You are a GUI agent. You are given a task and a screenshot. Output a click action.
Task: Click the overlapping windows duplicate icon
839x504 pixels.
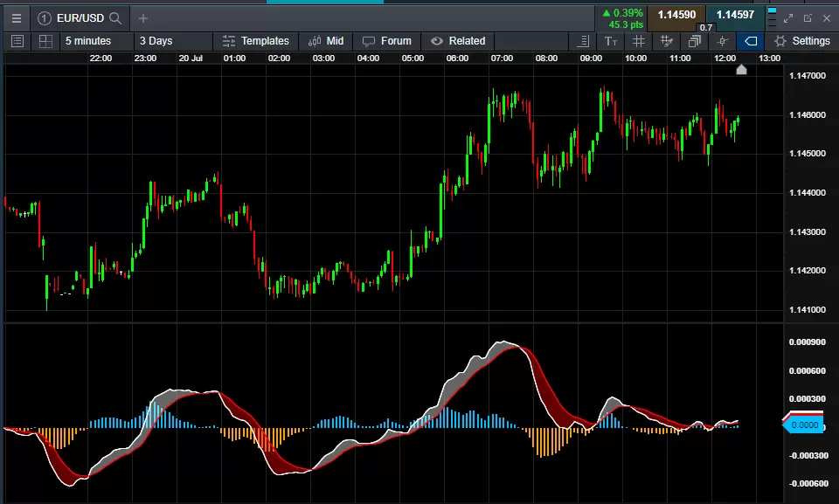tap(694, 41)
